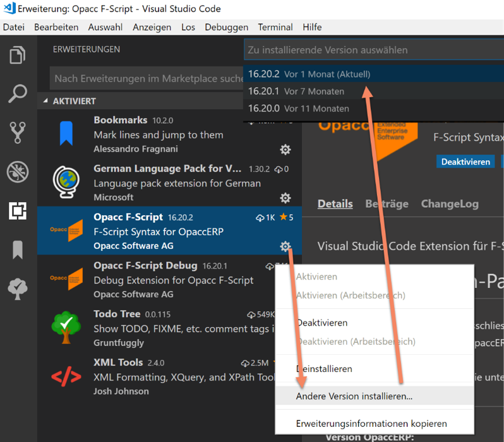Open the Datei menu

(x=13, y=27)
